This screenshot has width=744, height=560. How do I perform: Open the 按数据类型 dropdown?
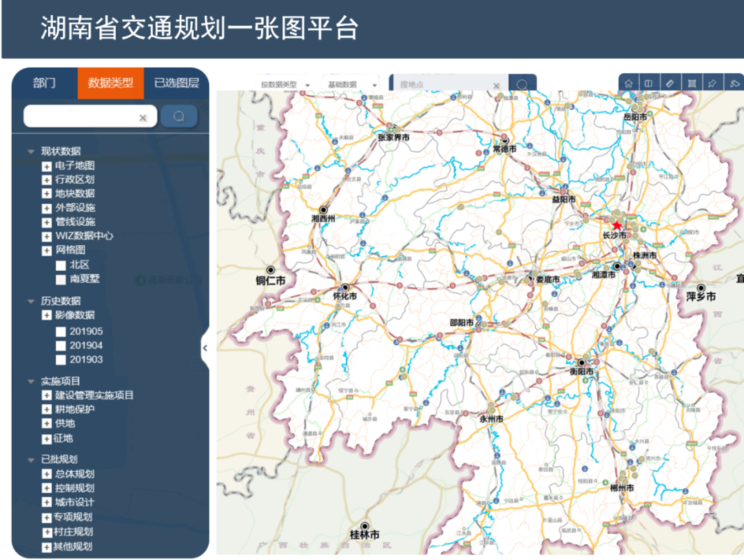tap(285, 85)
